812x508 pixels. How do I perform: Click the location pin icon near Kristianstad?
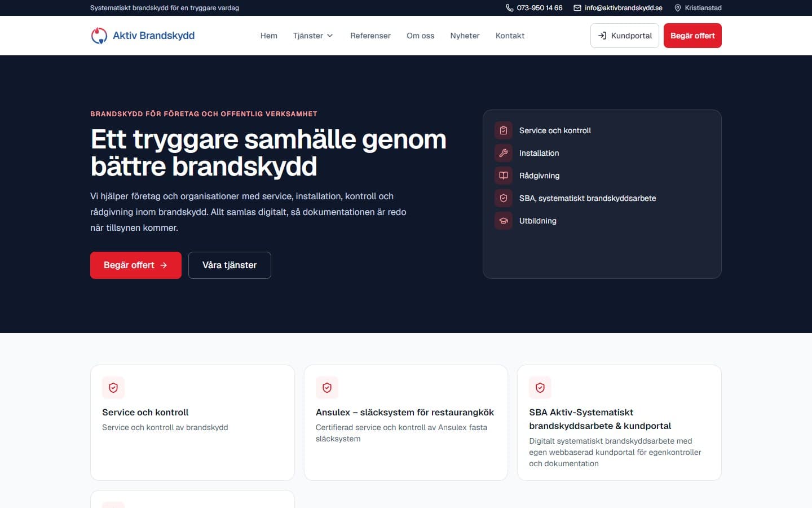point(678,8)
